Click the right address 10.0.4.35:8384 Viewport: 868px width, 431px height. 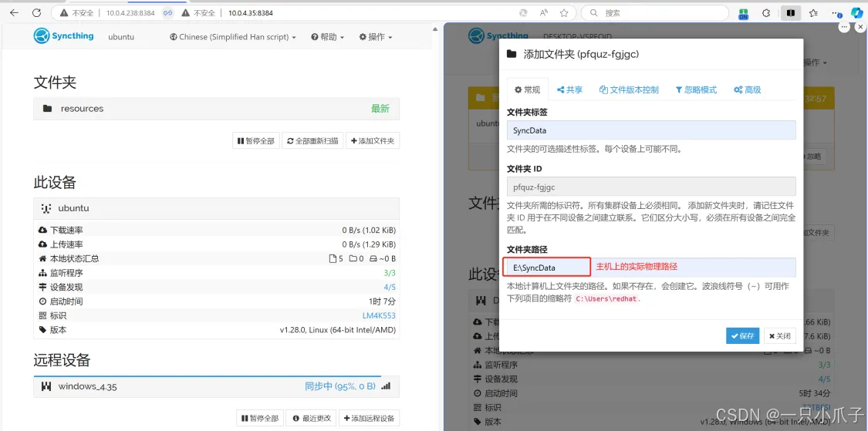[x=250, y=13]
